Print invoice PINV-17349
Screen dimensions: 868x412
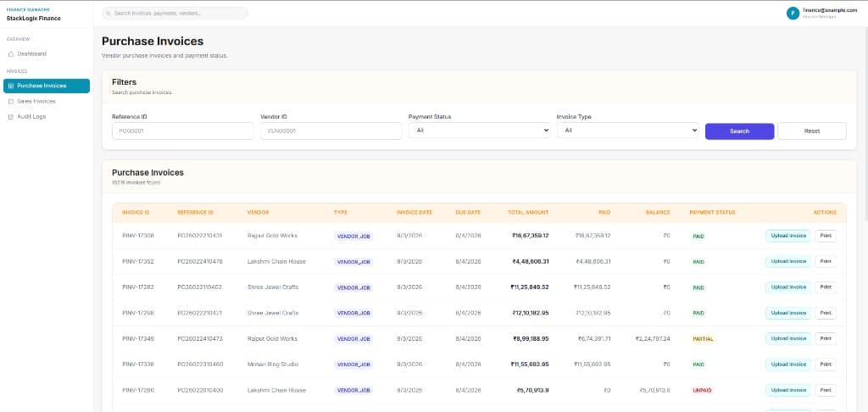826,338
